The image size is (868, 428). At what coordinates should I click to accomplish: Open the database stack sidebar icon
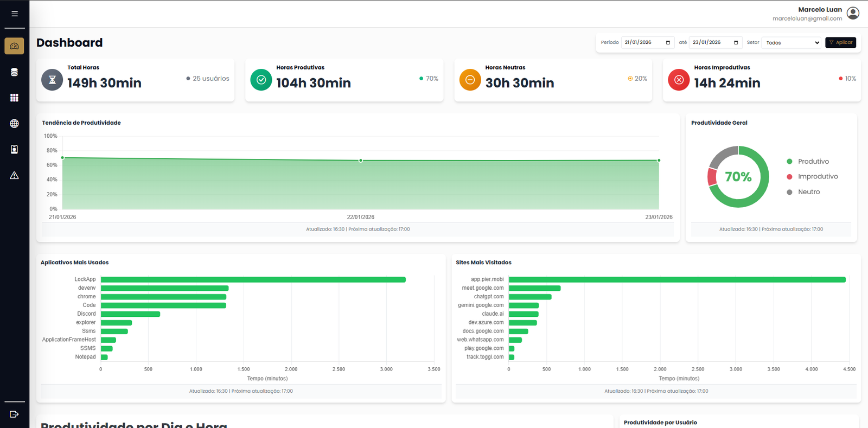15,72
